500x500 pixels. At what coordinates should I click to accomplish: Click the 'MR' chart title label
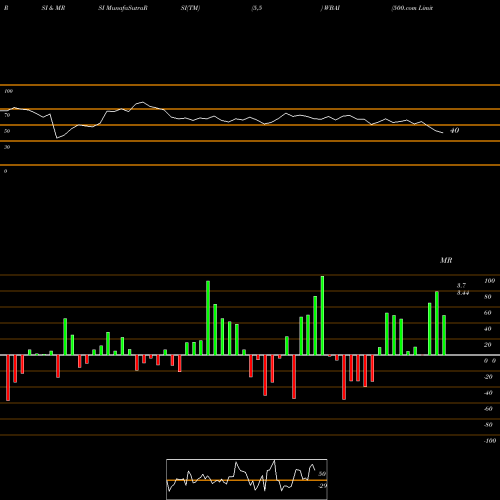[x=446, y=260]
